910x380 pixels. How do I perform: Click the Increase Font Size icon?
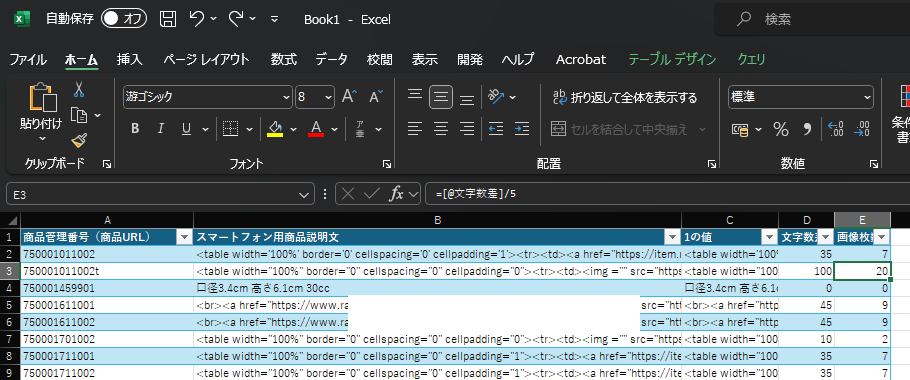(x=349, y=96)
